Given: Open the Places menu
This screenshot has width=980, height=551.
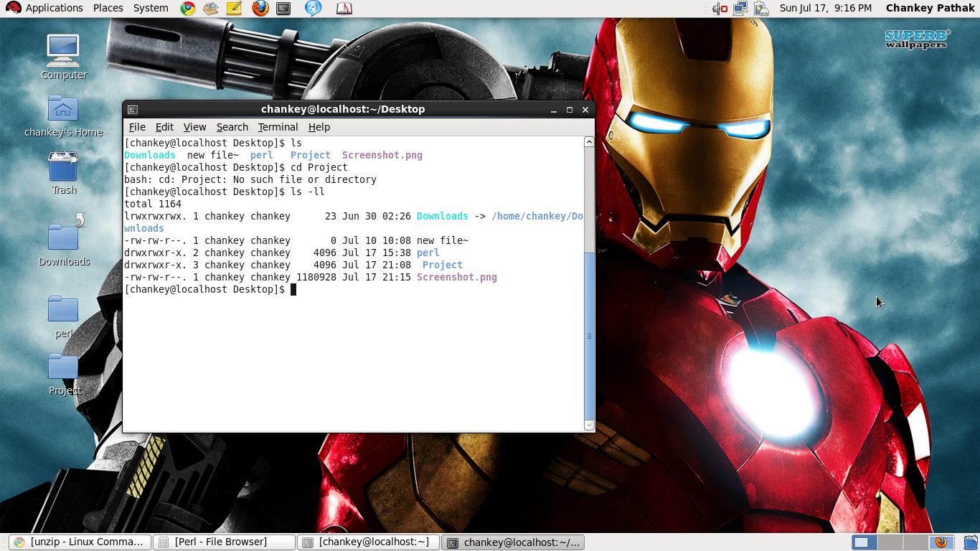Looking at the screenshot, I should (x=108, y=8).
